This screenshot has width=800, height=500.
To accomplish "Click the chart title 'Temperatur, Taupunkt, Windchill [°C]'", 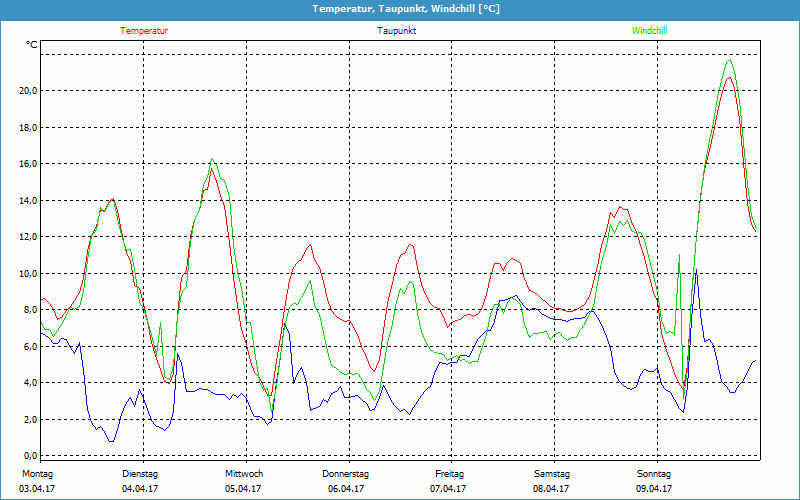I will pos(406,9).
